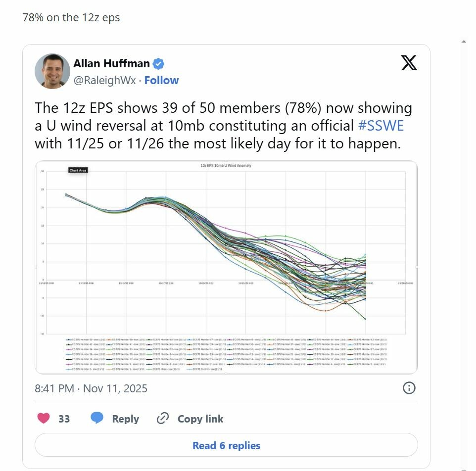This screenshot has height=471, width=476.
Task: Click the X logo on the tweet
Action: tap(409, 63)
